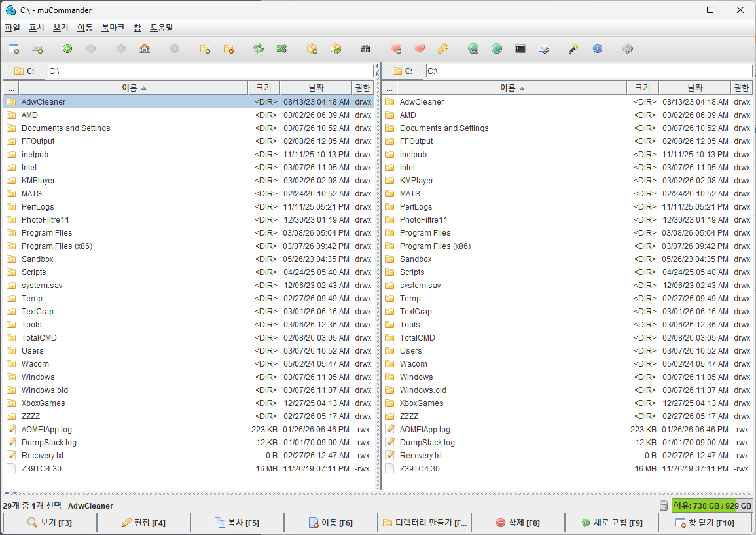Select Recovery.txt in right panel
Viewport: 756px width, 535px height.
[x=567, y=455]
